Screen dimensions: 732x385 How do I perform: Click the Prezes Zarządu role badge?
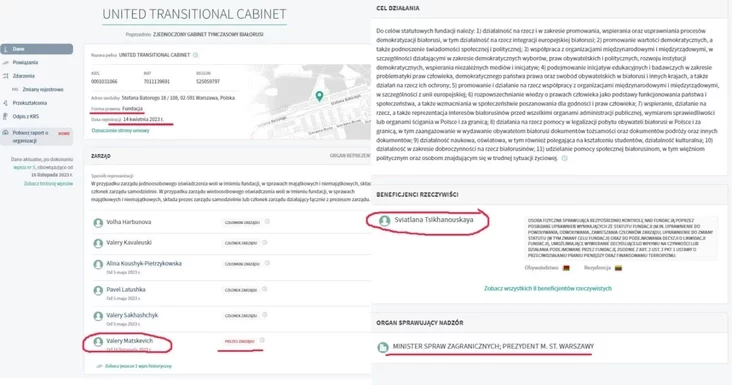pos(239,342)
